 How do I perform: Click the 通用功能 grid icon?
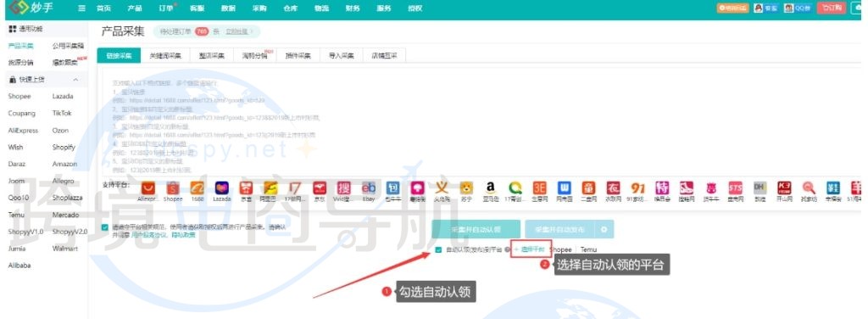pos(12,29)
